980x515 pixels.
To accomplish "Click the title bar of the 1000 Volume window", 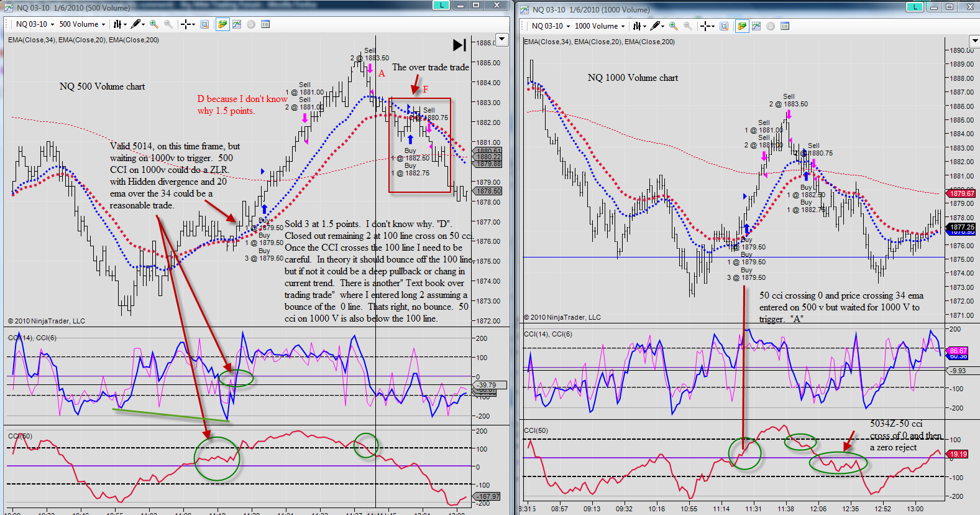I will tap(747, 9).
